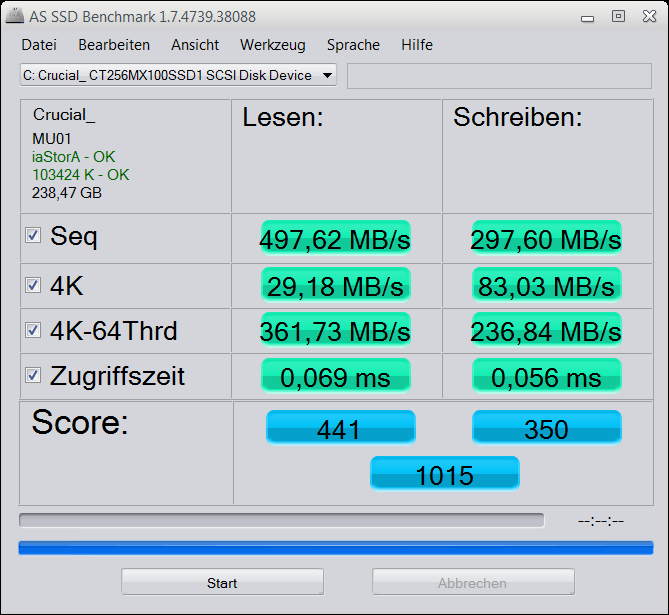The height and width of the screenshot is (615, 669).
Task: Minimize the AS SSD Benchmark window
Action: tap(588, 18)
